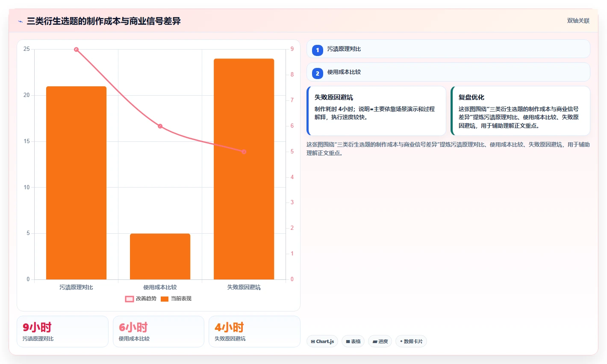The width and height of the screenshot is (607, 364).
Task: Toggle the 改善趋势 legend entry
Action: coord(141,299)
